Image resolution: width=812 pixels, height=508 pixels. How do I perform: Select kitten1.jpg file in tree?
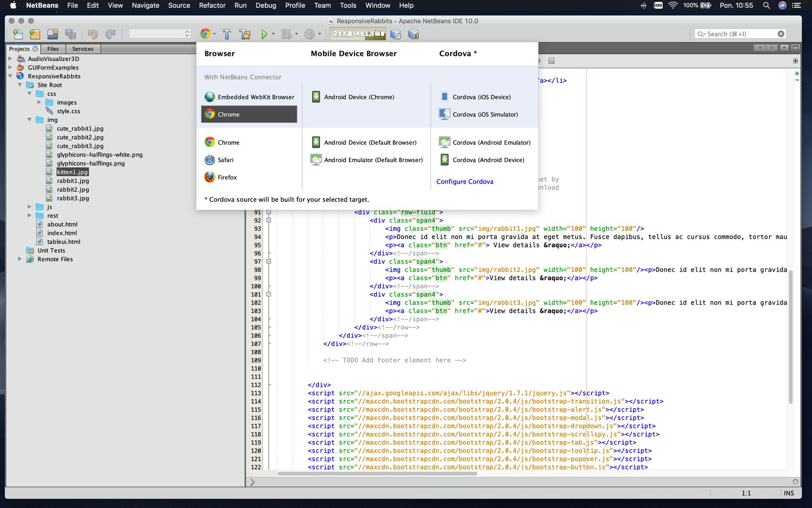[72, 172]
